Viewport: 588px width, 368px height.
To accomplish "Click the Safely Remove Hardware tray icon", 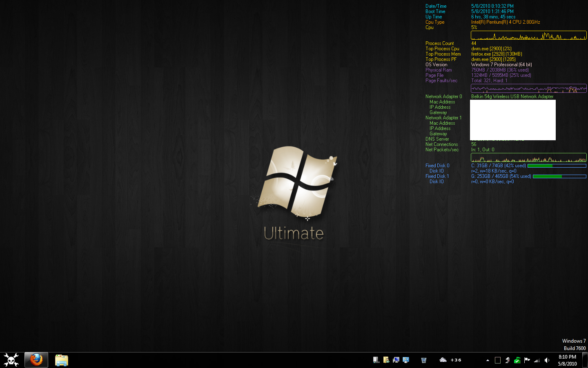I will coord(507,360).
